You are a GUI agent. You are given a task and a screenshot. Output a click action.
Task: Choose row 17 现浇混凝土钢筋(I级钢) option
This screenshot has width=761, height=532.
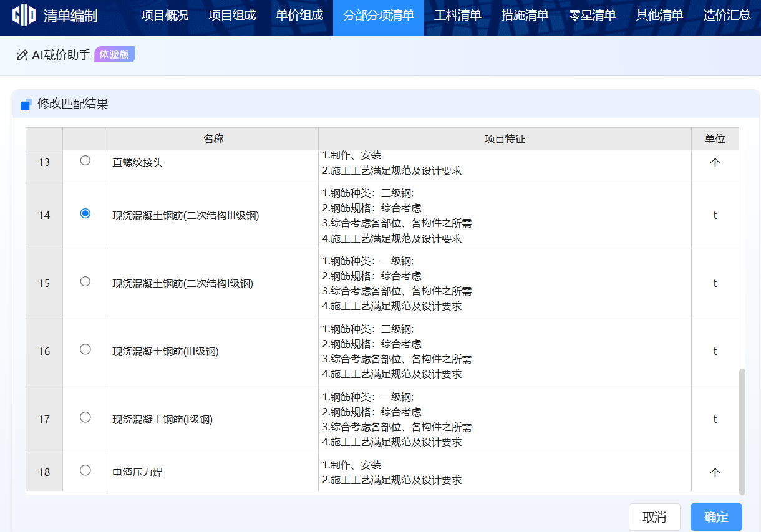[85, 418]
